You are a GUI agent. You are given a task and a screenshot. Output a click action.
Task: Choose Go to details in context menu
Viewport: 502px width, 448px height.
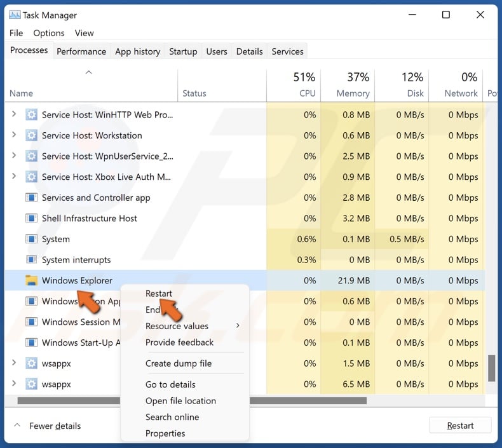[x=170, y=384]
